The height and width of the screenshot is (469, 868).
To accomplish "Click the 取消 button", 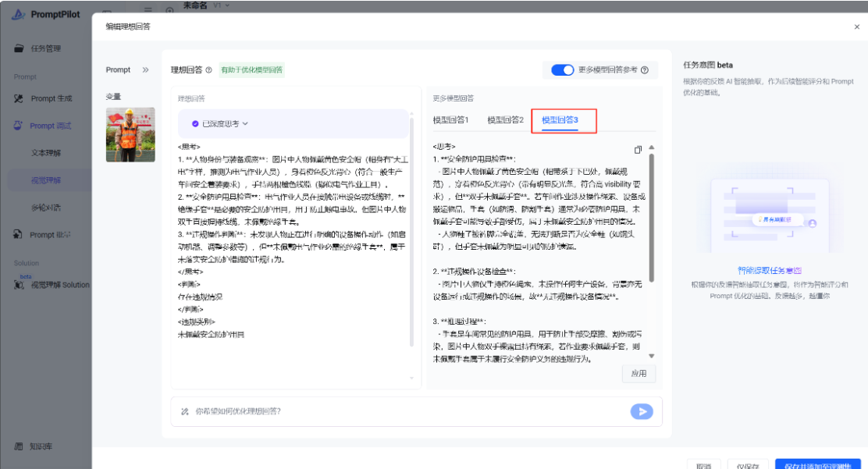I will click(703, 466).
